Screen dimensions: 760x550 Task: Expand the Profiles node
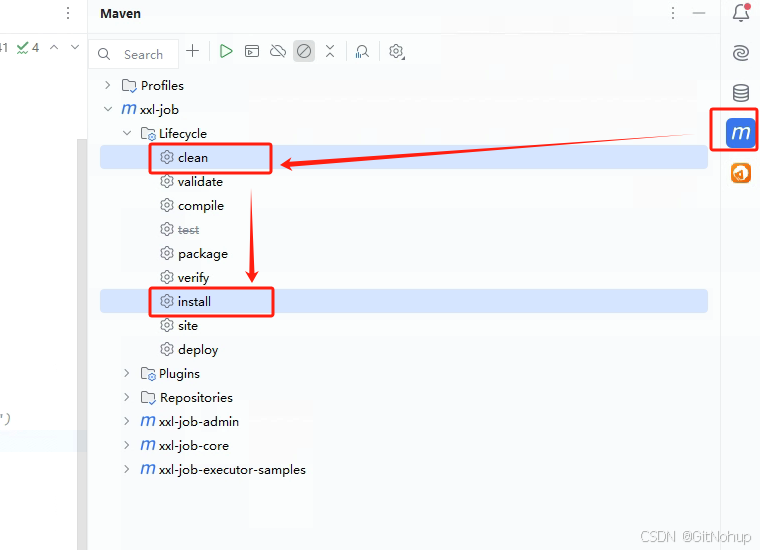tap(108, 85)
